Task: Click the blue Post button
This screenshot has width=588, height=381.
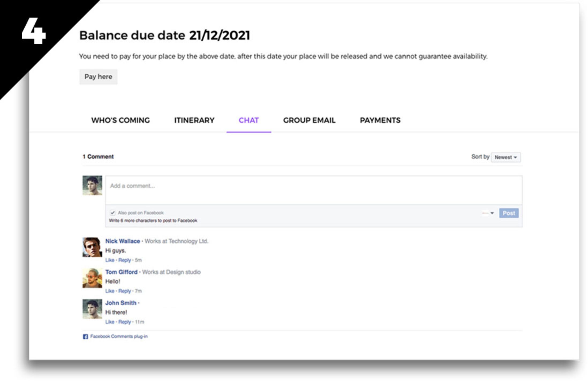Action: [x=508, y=213]
